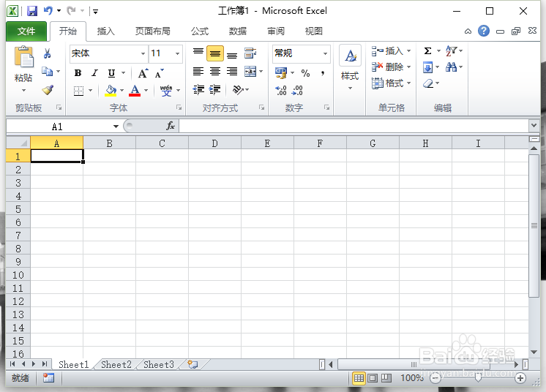
Task: Click the Decrease Decimal icon
Action: click(297, 91)
